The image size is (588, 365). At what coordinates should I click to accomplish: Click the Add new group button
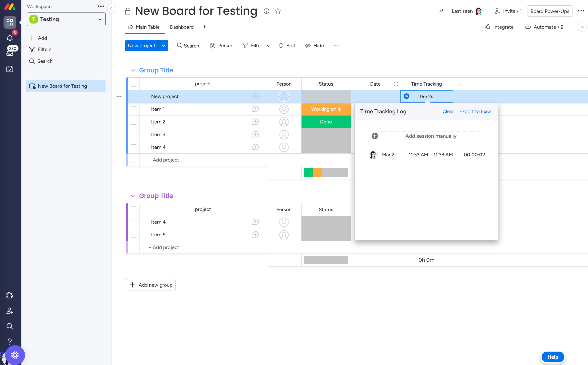[151, 285]
